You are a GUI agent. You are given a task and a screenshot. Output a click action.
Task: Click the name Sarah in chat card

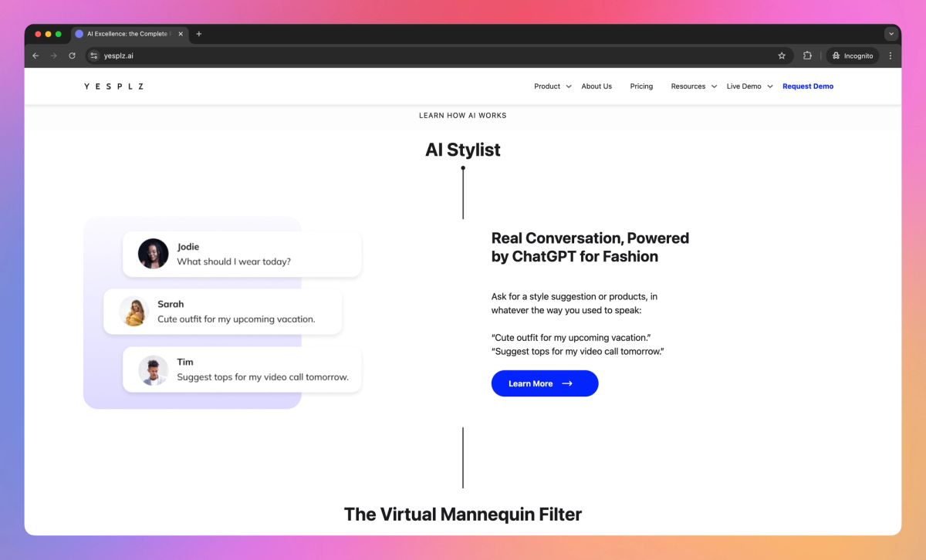171,304
